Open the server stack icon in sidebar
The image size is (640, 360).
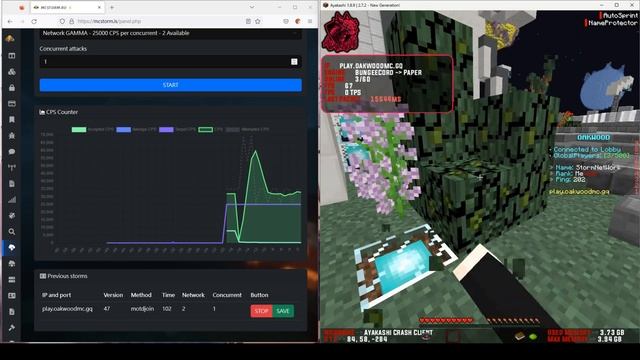[x=12, y=280]
